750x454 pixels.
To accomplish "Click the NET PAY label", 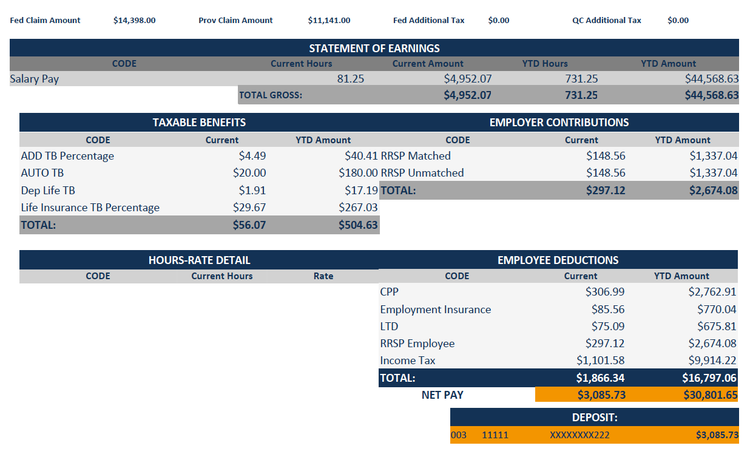I will 442,395.
